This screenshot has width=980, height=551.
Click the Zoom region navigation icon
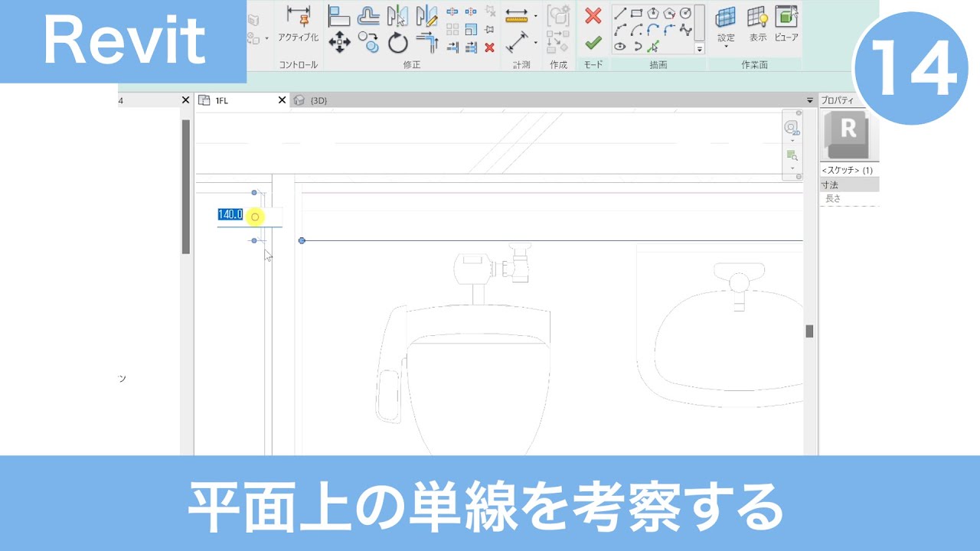pyautogui.click(x=792, y=155)
